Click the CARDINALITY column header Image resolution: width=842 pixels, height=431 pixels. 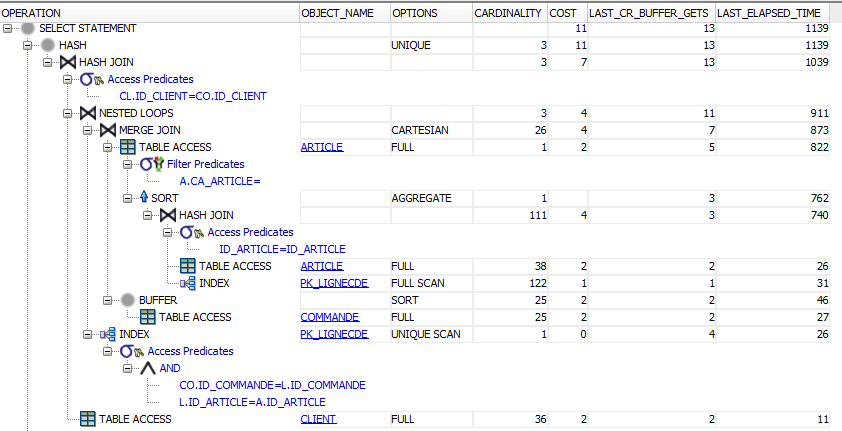pyautogui.click(x=510, y=13)
